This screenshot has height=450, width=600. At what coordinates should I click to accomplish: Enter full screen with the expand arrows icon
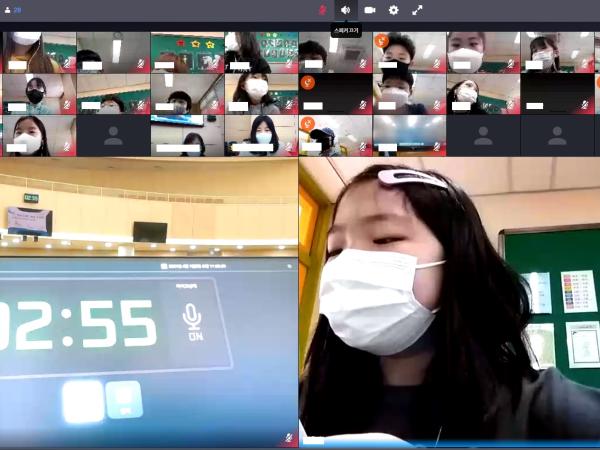point(417,10)
